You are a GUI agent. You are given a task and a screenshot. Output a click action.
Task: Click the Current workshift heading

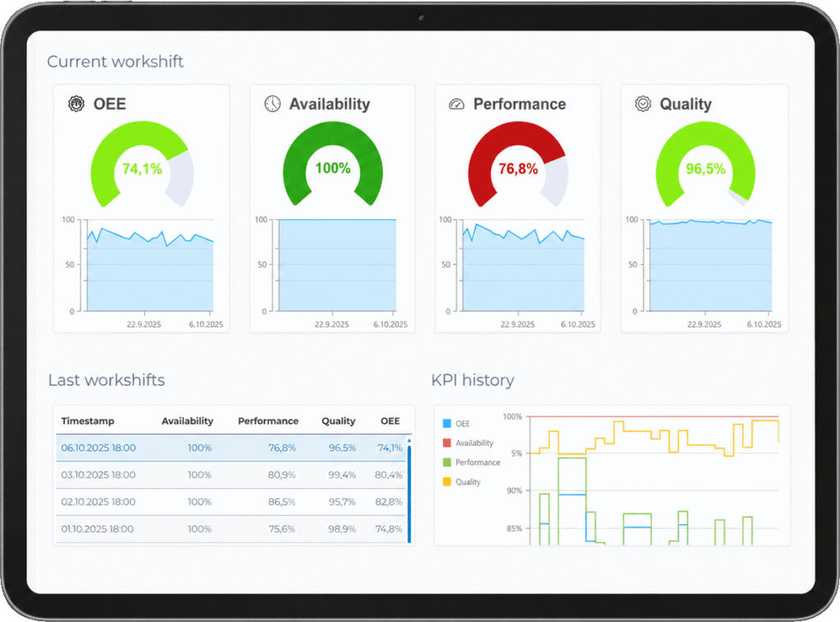pos(115,62)
